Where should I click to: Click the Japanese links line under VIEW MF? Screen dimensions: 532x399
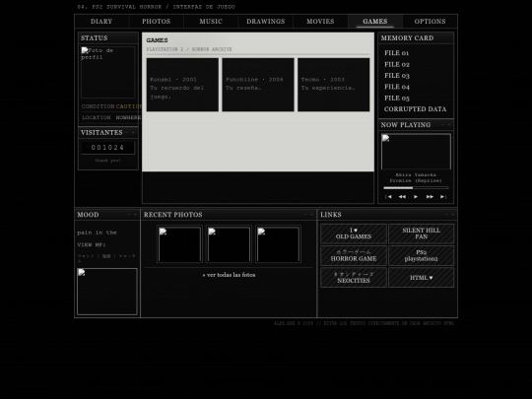click(x=106, y=258)
